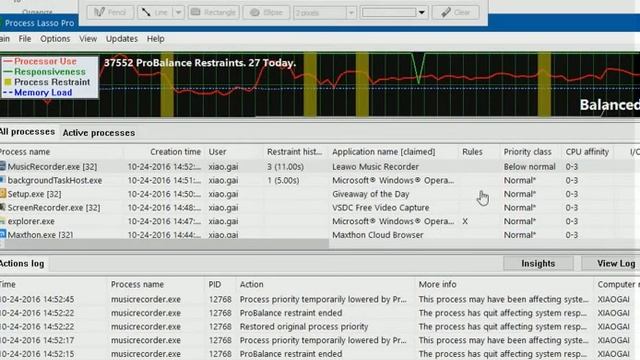Screen dimensions: 640x360
Task: Click the ScreenRecorder.exe process icon
Action: tap(2, 207)
